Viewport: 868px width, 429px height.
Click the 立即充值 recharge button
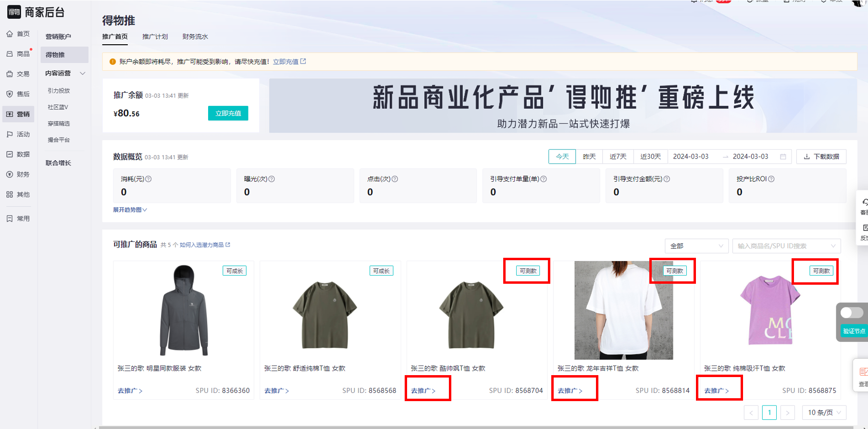point(228,113)
